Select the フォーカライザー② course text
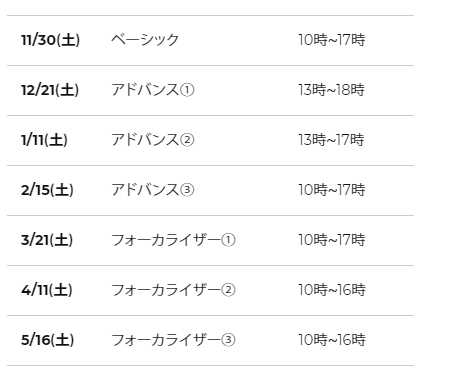 click(173, 290)
